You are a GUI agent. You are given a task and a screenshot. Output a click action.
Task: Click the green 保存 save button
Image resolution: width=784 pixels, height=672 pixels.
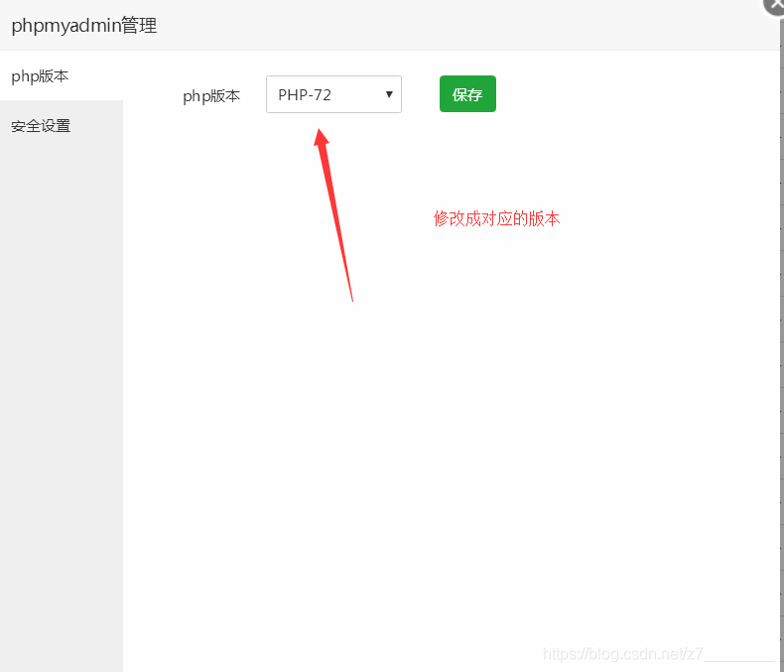(467, 94)
